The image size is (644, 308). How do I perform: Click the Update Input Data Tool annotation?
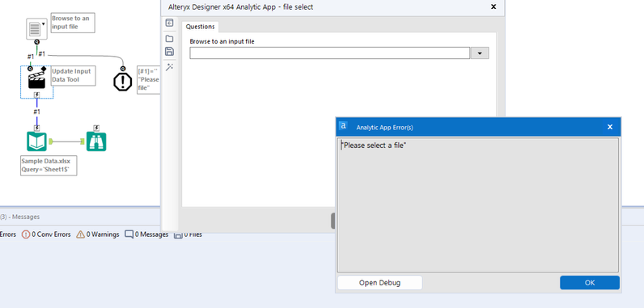point(74,75)
